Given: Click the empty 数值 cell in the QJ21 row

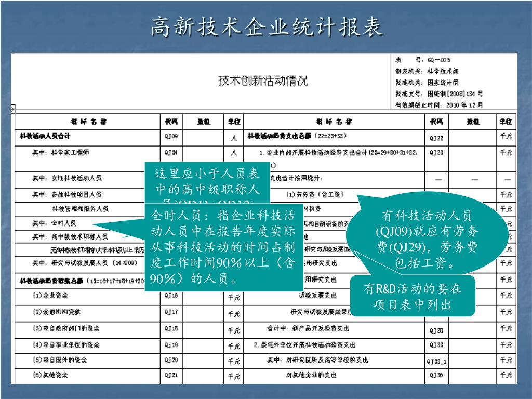Looking at the screenshot, I should pyautogui.click(x=203, y=376).
